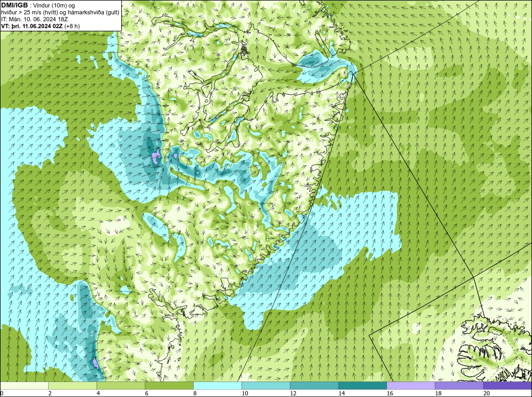Click the 14–16 m/s dark teal legend swatch
Screen dimensions: 532x397
pyautogui.click(x=362, y=385)
